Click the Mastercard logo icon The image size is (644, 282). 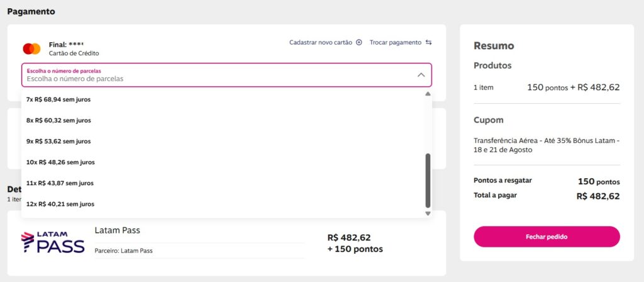click(x=31, y=48)
